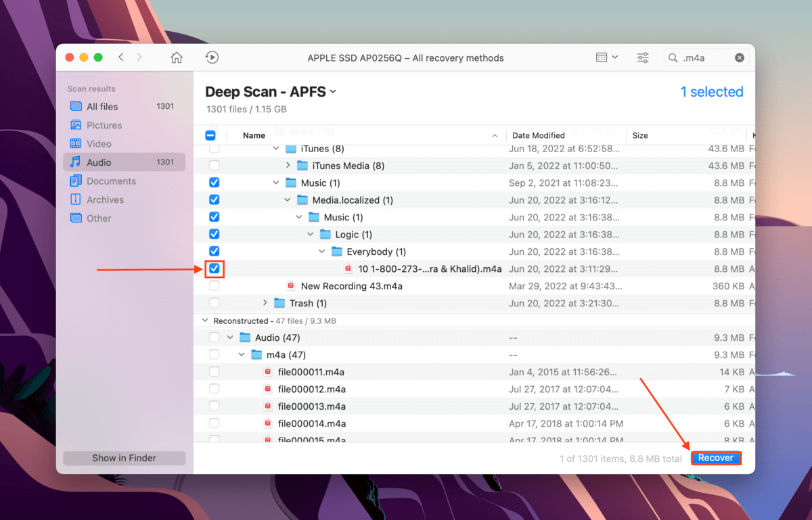812x520 pixels.
Task: Uncheck the Everybody (1) folder checkbox
Action: tap(214, 252)
